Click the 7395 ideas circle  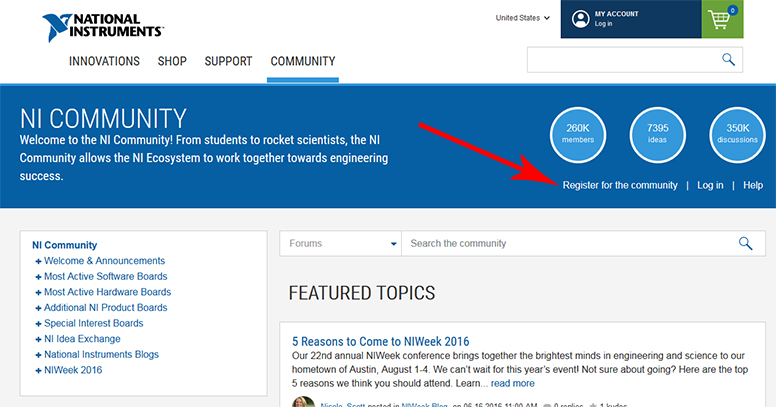pos(657,135)
